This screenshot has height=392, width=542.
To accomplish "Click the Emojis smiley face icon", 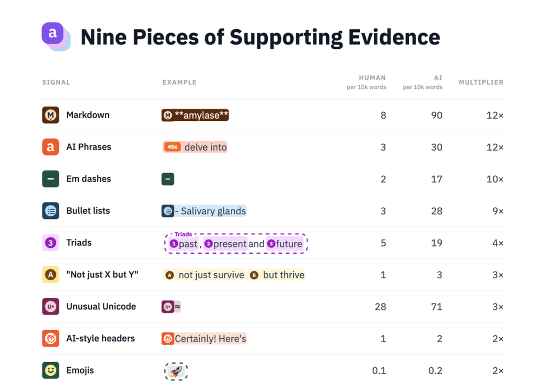I will pos(50,370).
